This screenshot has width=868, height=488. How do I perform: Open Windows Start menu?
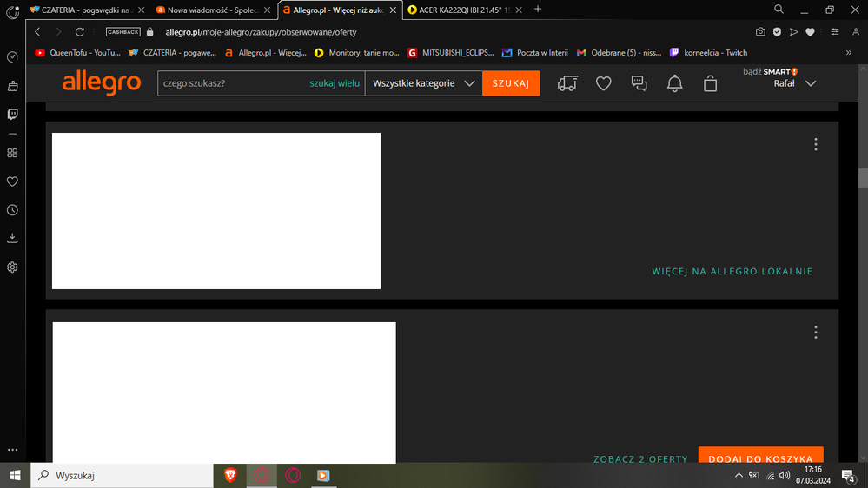pos(15,475)
